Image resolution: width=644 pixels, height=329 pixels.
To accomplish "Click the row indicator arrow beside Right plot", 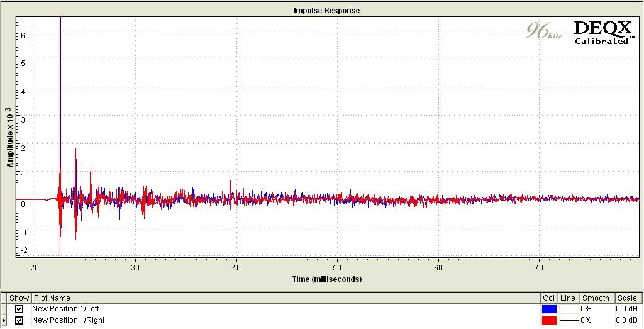I will [x=4, y=320].
